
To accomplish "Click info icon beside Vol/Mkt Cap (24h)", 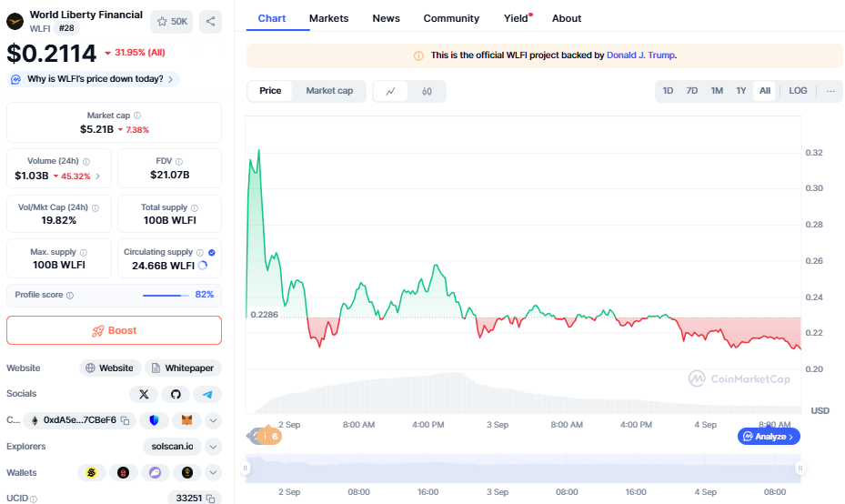I will (96, 207).
